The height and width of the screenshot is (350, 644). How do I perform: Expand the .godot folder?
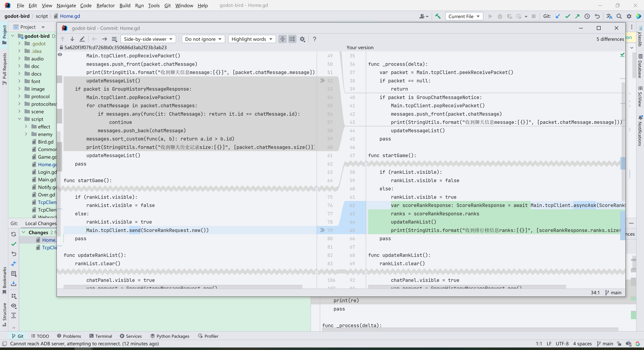point(19,43)
